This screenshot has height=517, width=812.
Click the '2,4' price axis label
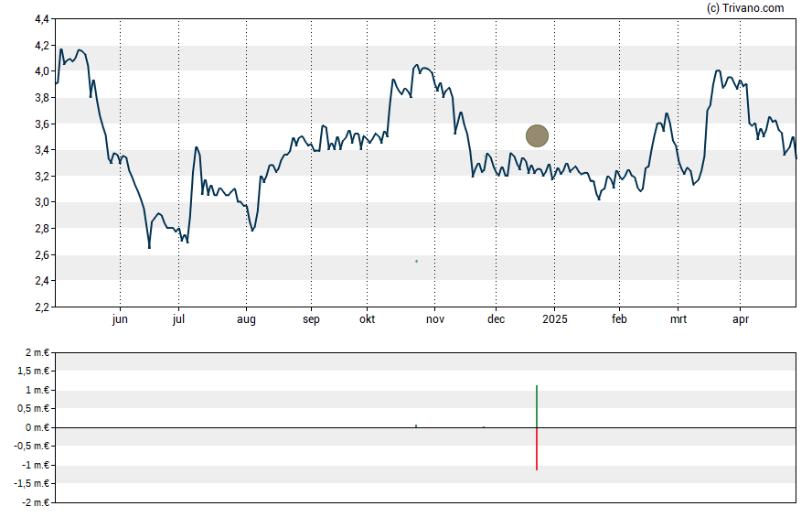42,281
